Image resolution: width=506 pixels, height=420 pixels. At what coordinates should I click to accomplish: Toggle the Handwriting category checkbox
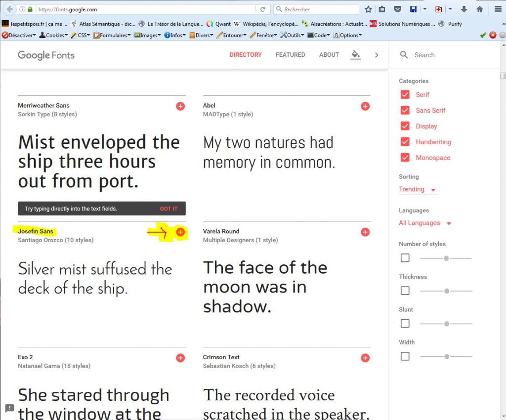point(405,142)
